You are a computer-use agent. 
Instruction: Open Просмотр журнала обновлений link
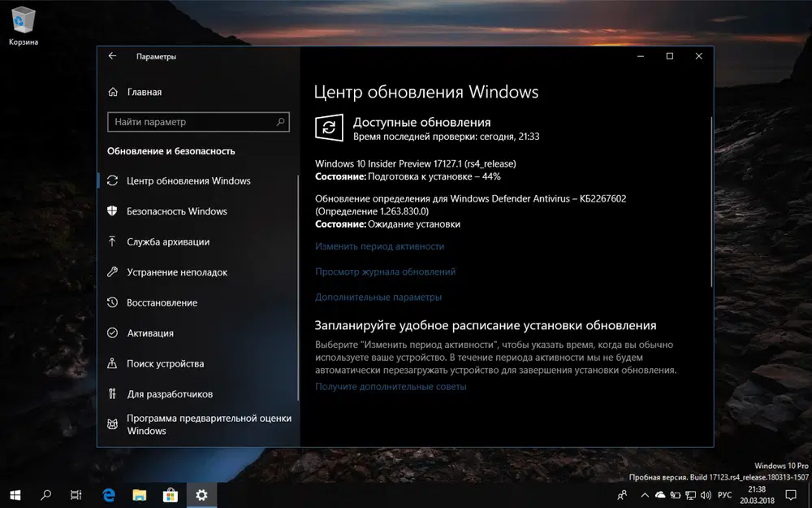385,271
